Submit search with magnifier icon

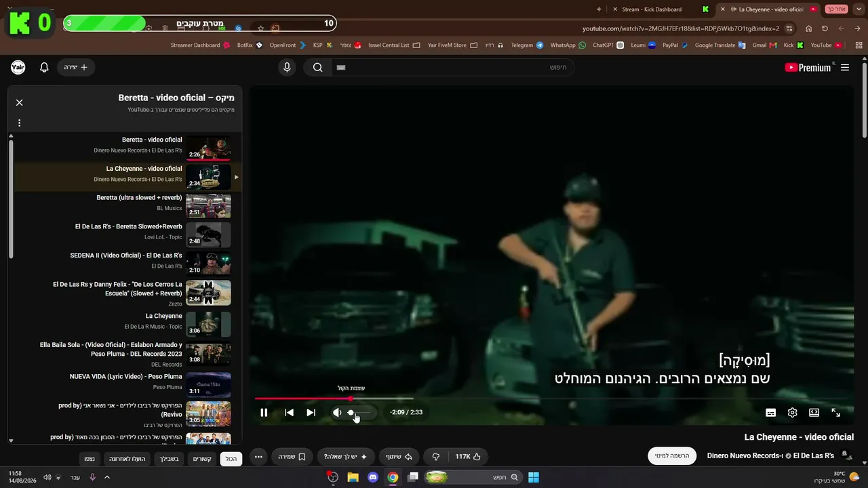tap(317, 67)
